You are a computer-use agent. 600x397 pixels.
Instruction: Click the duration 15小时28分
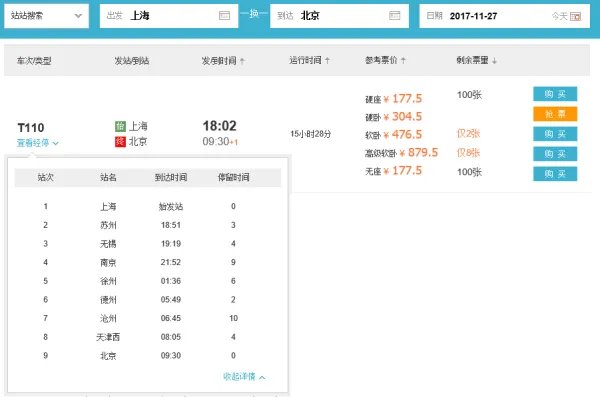tap(310, 134)
